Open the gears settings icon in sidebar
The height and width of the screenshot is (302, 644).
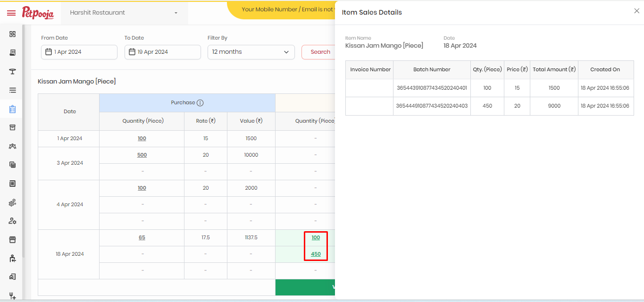pyautogui.click(x=13, y=202)
